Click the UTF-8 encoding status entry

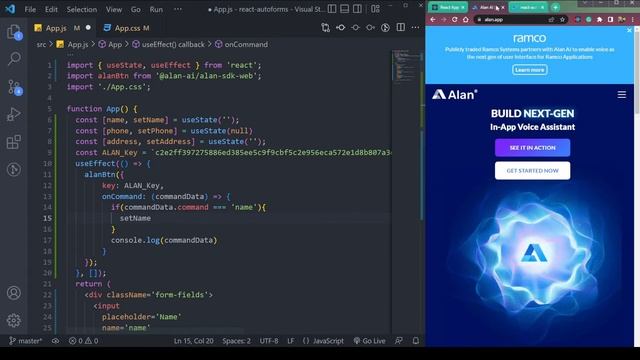pos(269,341)
